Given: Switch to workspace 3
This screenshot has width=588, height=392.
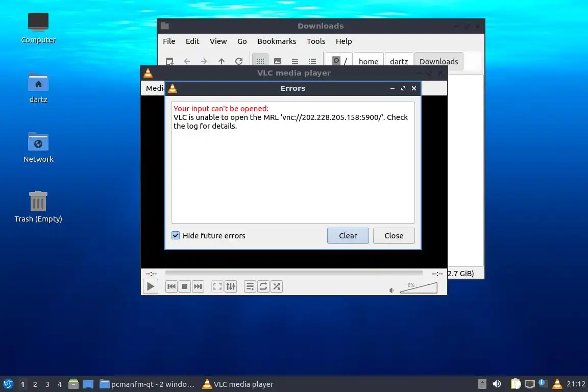Looking at the screenshot, I should pos(47,384).
